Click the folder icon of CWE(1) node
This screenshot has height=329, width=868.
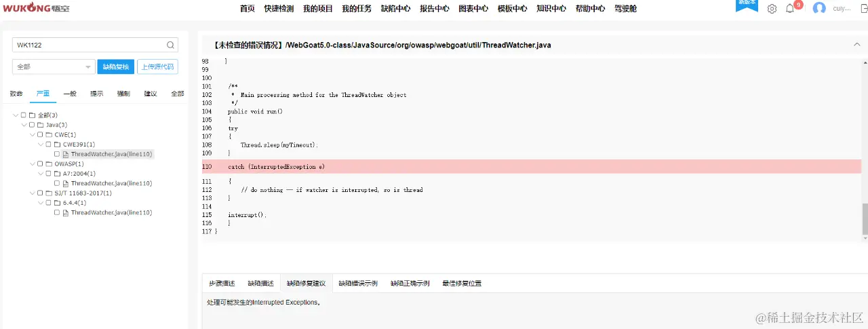48,134
